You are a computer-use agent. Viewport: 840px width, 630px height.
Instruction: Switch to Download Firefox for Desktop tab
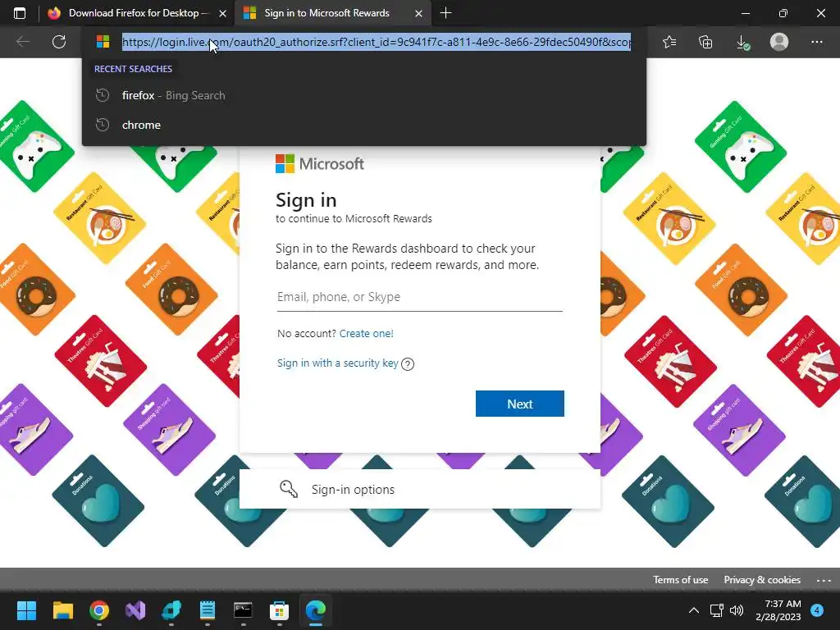pos(137,13)
